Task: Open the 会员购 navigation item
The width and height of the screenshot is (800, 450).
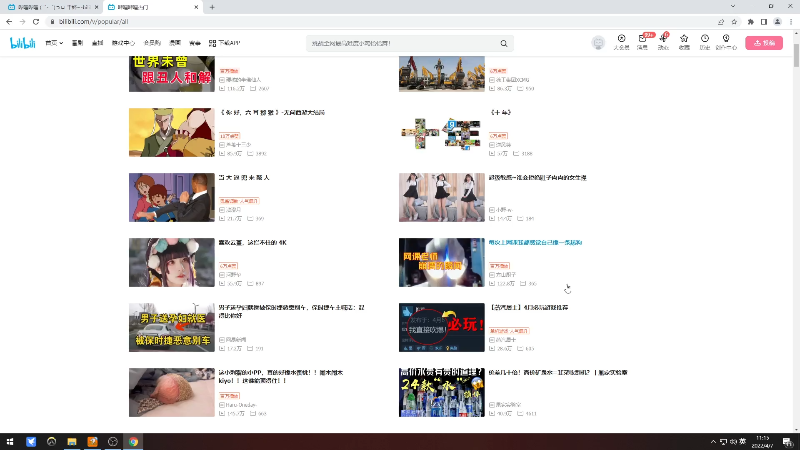Action: pos(152,43)
